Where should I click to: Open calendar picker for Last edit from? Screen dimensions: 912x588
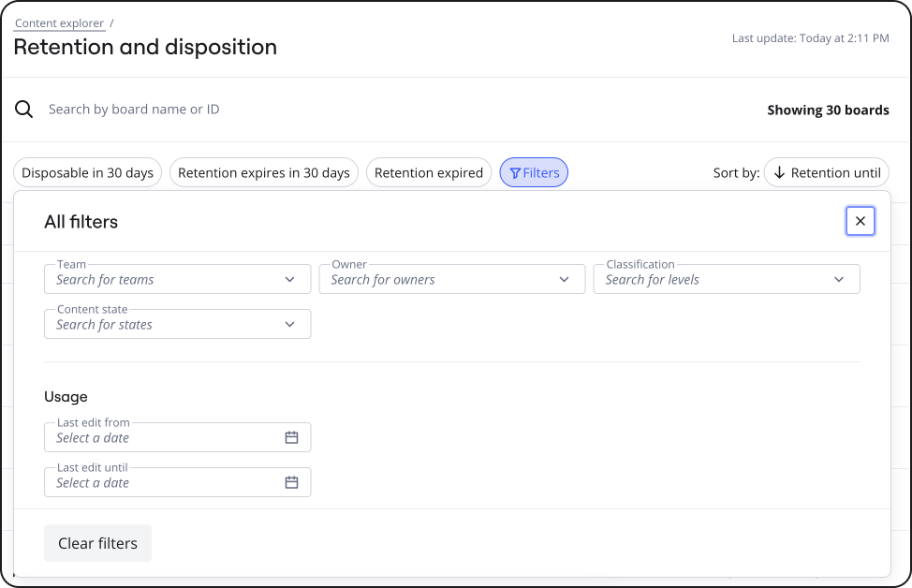(291, 437)
